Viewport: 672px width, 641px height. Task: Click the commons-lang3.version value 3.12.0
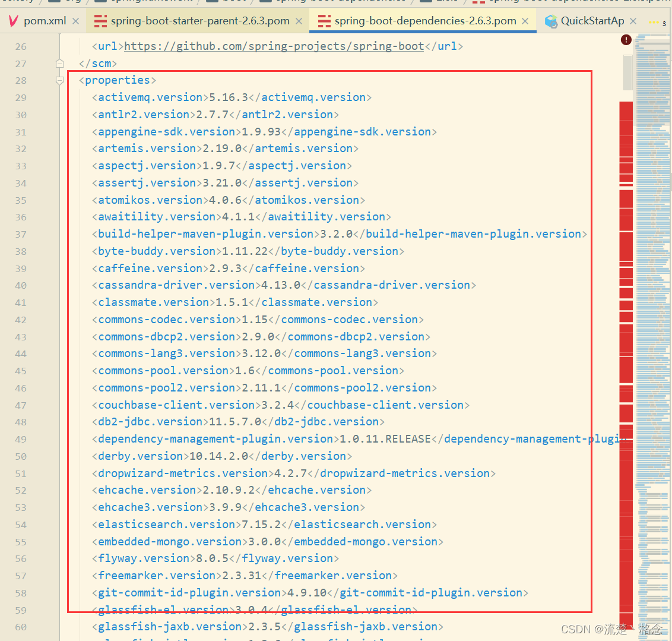click(261, 353)
